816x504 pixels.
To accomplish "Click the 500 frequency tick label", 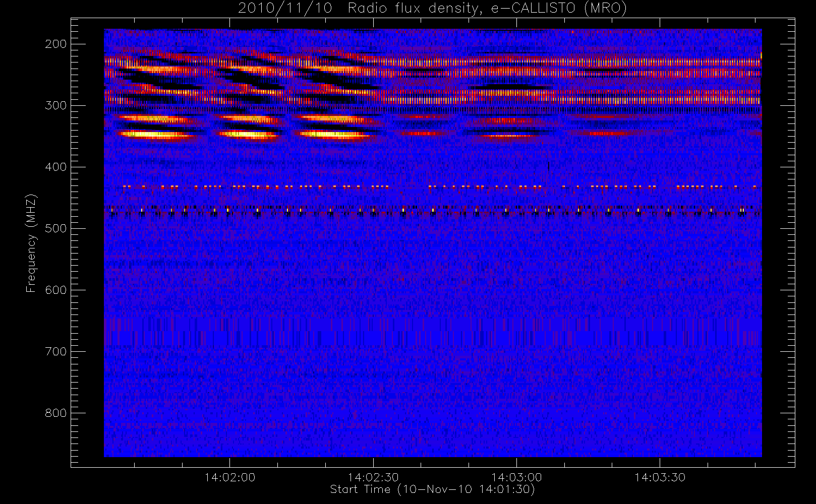I will 55,228.
